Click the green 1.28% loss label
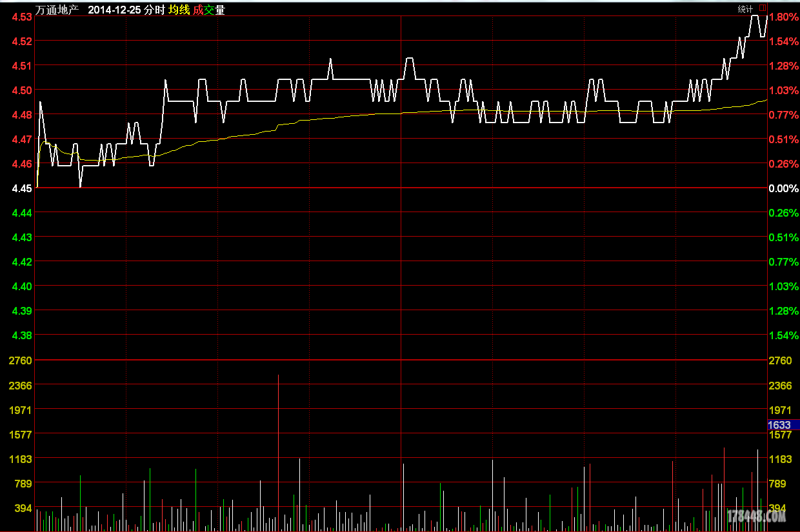The image size is (800, 532). coord(784,311)
